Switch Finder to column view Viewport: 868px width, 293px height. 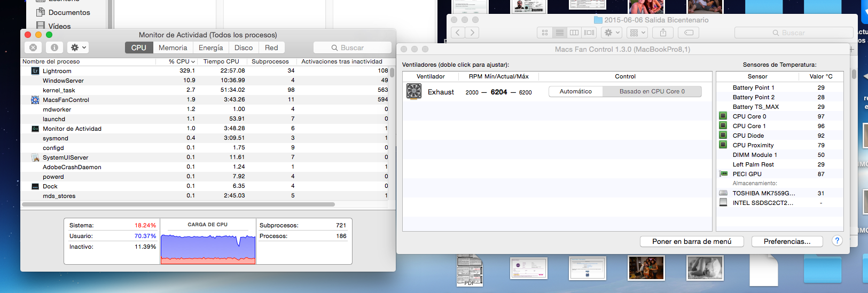click(x=574, y=33)
